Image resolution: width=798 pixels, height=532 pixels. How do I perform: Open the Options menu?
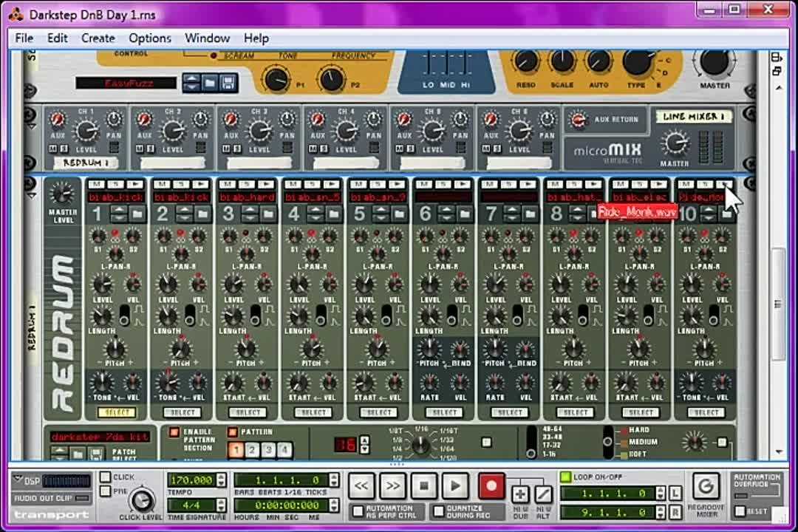pyautogui.click(x=150, y=38)
